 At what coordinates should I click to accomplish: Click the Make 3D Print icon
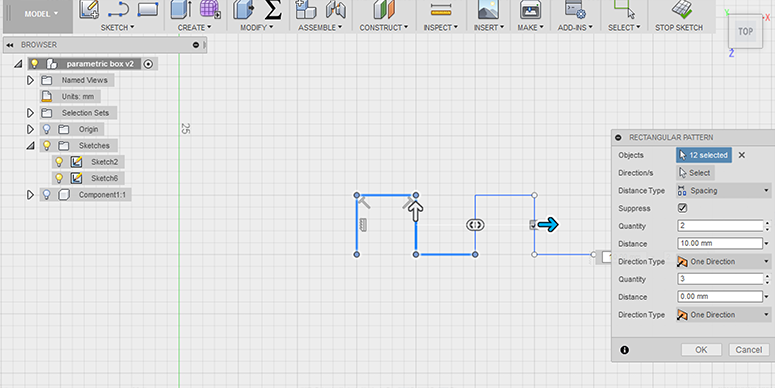530,9
